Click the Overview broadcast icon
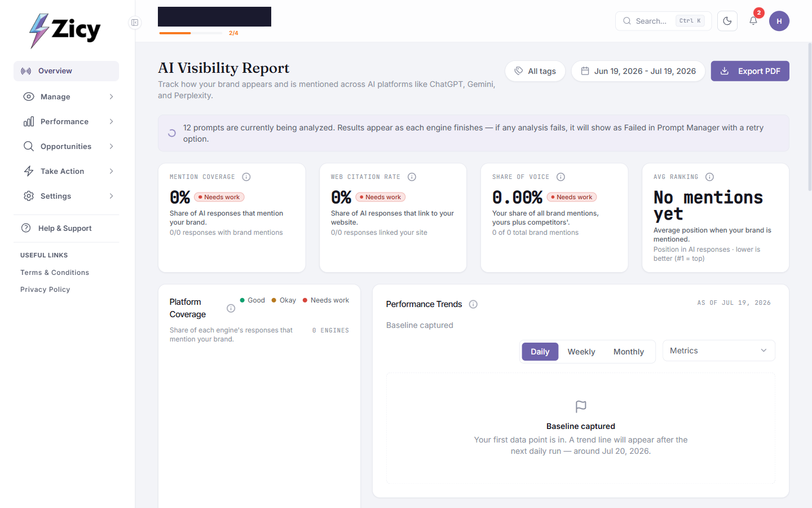The image size is (812, 508). tap(26, 71)
